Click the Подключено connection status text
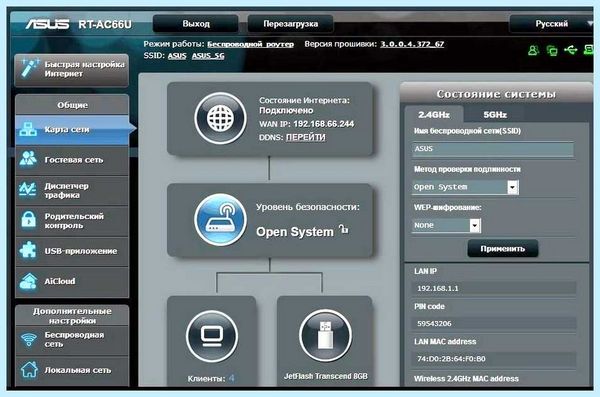This screenshot has height=397, width=600. [x=286, y=111]
